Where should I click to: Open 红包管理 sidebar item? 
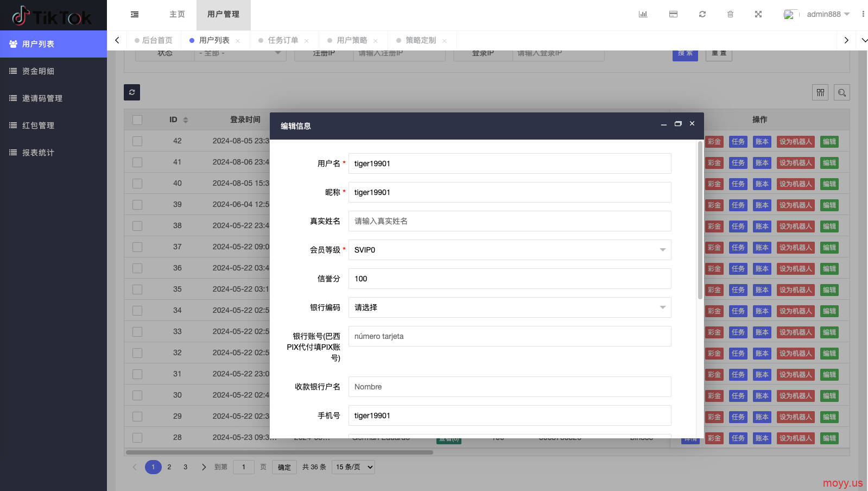coord(53,125)
